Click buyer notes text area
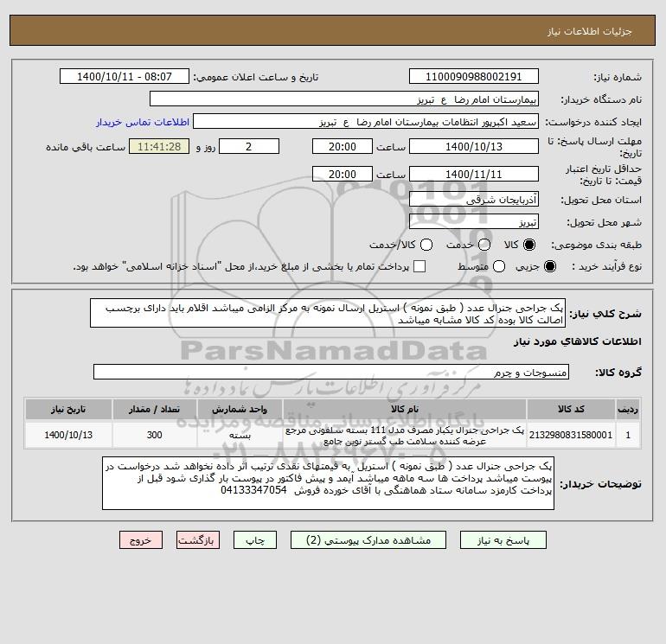This screenshot has height=644, width=666. [x=328, y=483]
